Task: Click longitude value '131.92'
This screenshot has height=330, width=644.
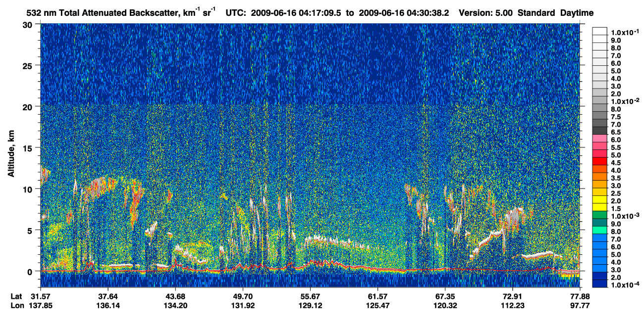Action: point(243,305)
